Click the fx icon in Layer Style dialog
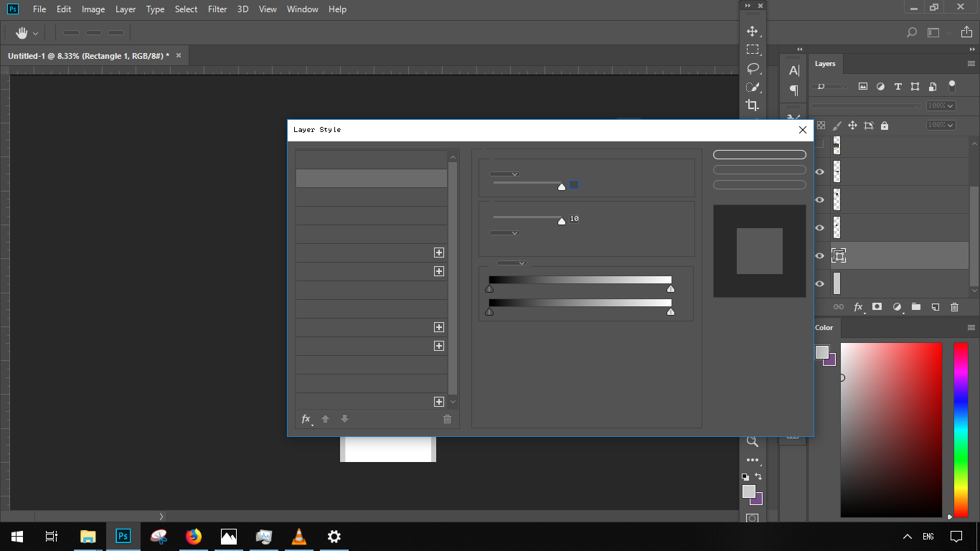The height and width of the screenshot is (551, 980). [x=306, y=419]
